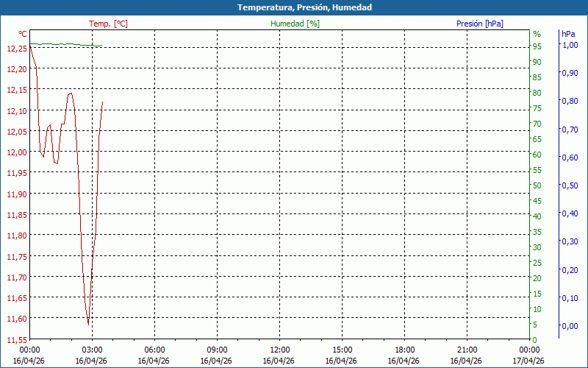The image size is (588, 368).
Task: Click the 12:00 time axis label
Action: [279, 350]
